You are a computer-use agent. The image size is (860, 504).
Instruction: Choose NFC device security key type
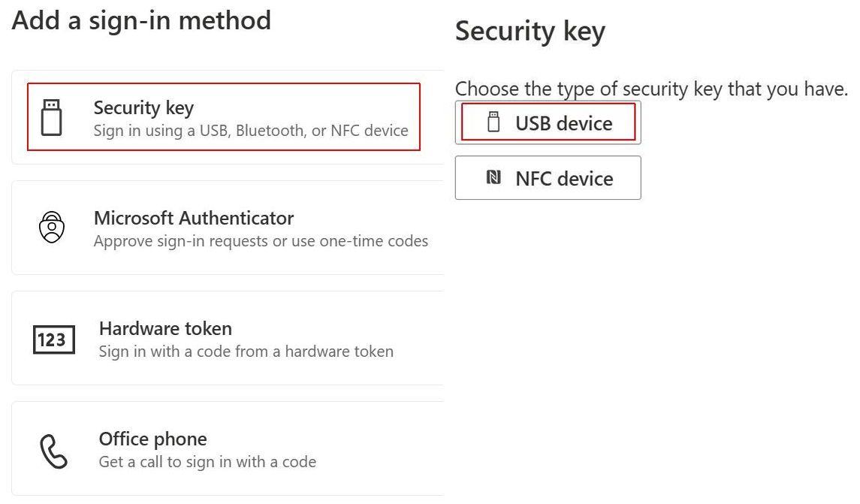(x=548, y=178)
